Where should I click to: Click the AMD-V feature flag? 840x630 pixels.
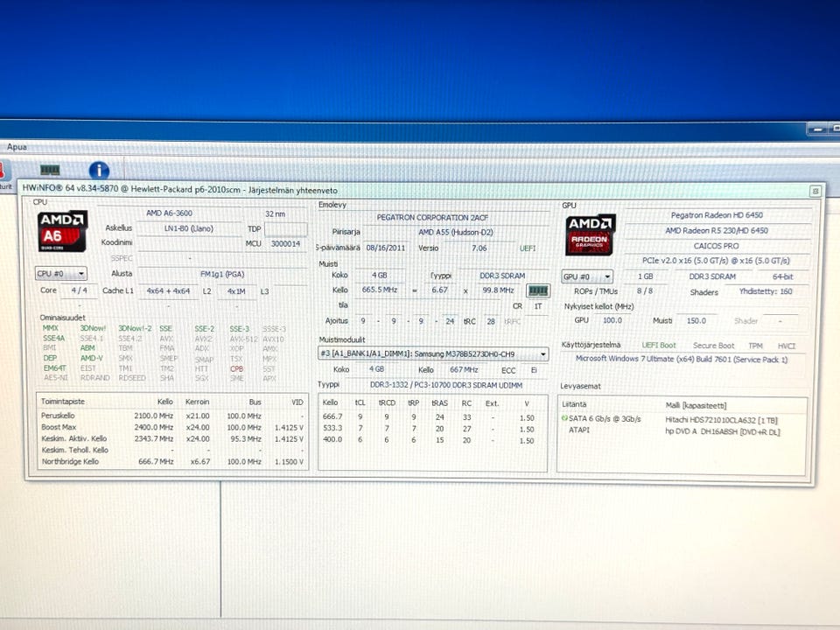(91, 359)
